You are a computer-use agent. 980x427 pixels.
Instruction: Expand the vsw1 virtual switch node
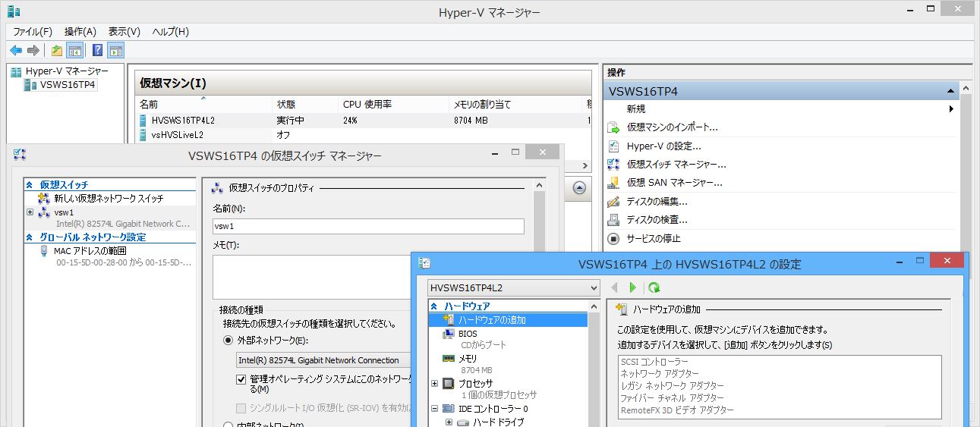(x=30, y=212)
